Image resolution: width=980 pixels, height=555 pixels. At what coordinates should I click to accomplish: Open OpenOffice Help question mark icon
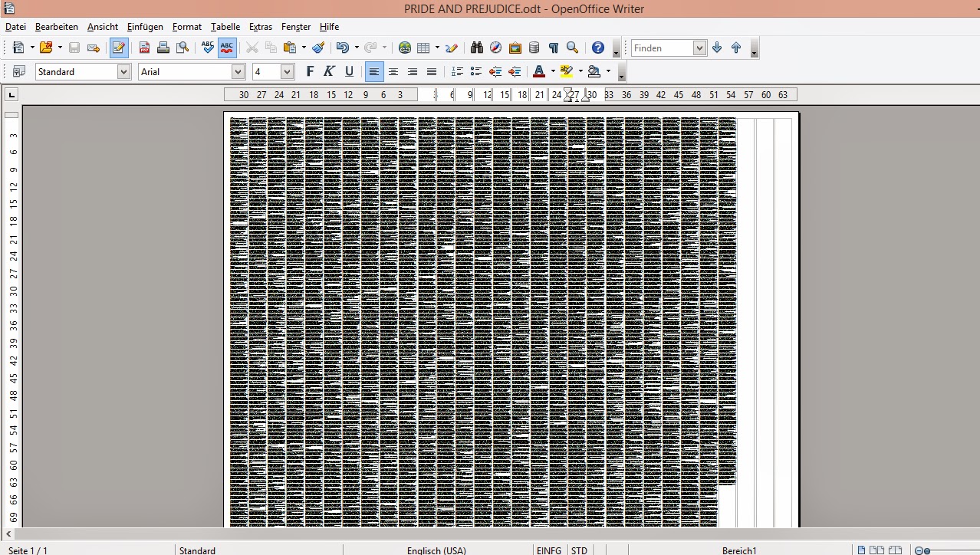(x=598, y=48)
